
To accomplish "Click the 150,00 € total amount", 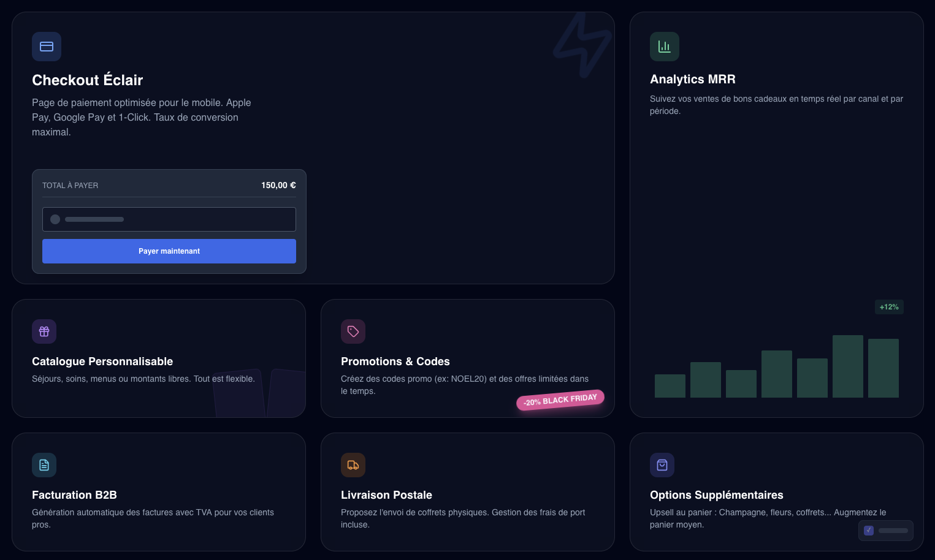I will coord(278,185).
